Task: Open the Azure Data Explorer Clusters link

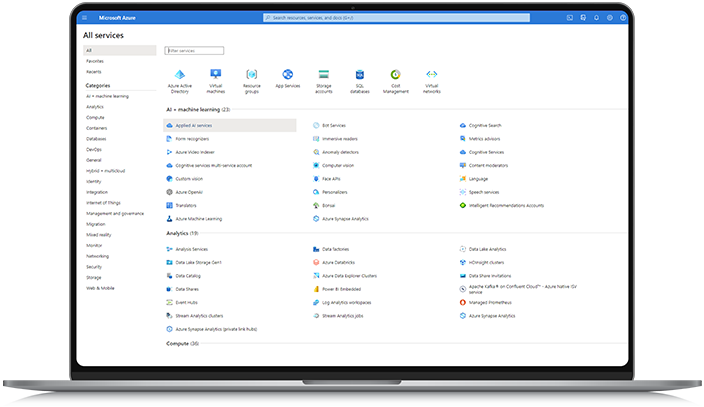Action: pyautogui.click(x=349, y=276)
